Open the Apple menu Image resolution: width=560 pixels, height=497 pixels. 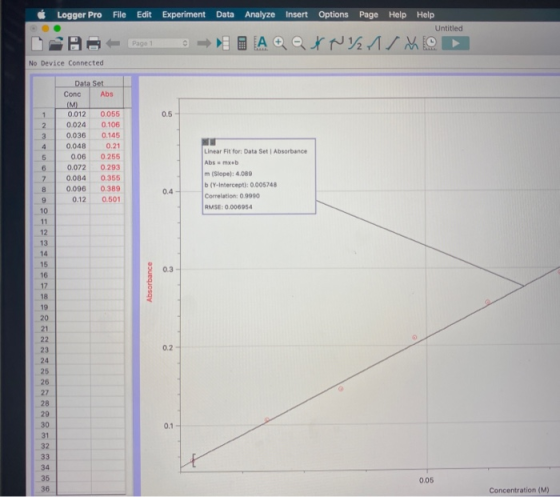tap(42, 15)
